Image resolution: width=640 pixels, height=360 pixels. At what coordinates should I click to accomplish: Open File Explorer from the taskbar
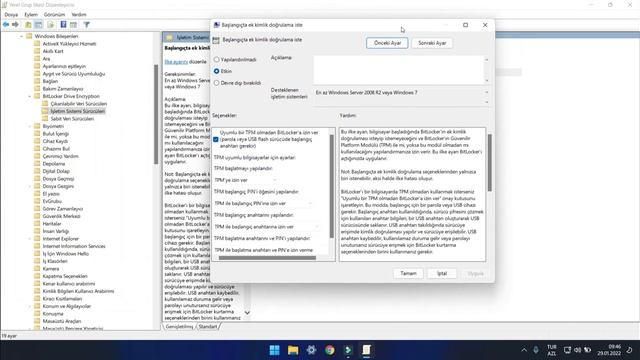click(293, 350)
